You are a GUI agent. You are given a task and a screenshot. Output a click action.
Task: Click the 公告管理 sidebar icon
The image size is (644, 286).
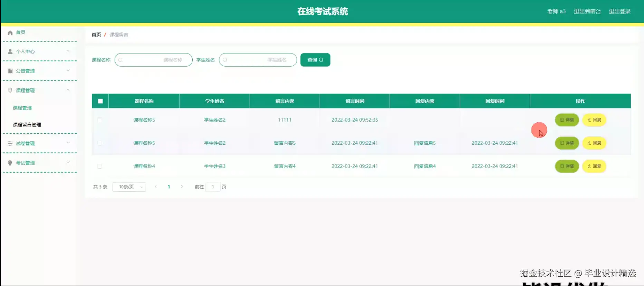(10, 71)
